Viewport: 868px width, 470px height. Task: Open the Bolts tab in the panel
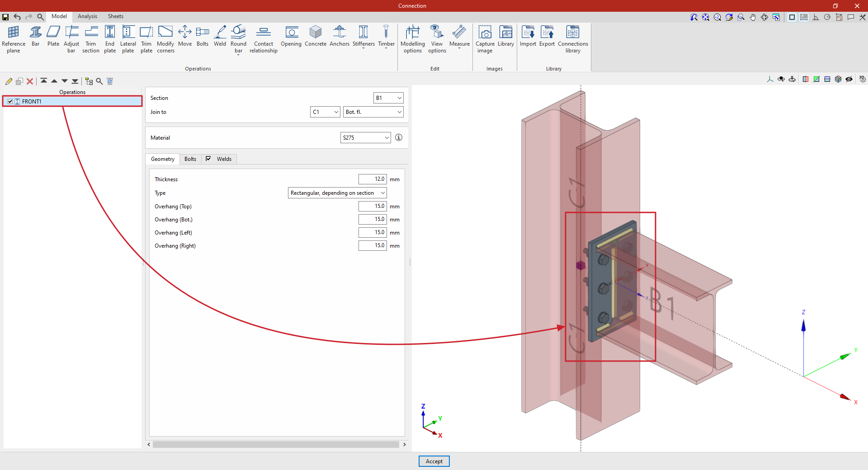(190, 159)
